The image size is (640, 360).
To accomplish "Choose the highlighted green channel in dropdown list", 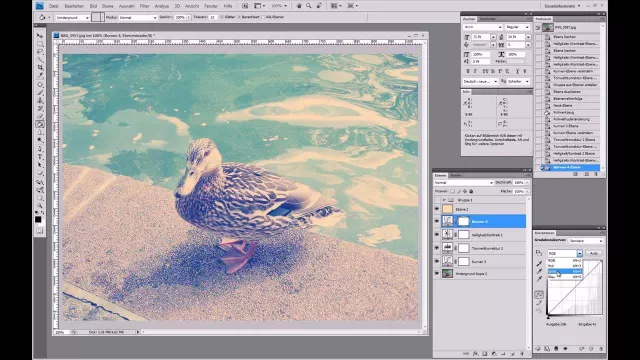I will 565,271.
